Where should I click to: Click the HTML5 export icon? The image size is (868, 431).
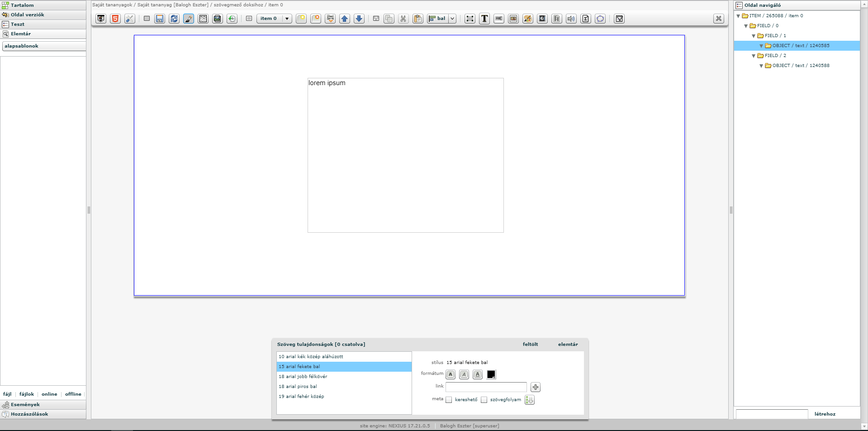click(115, 19)
